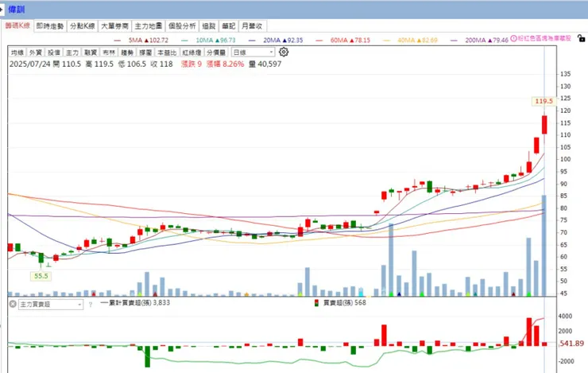Click the 200MA 79.46 legend text
The height and width of the screenshot is (373, 588).
pyautogui.click(x=487, y=40)
